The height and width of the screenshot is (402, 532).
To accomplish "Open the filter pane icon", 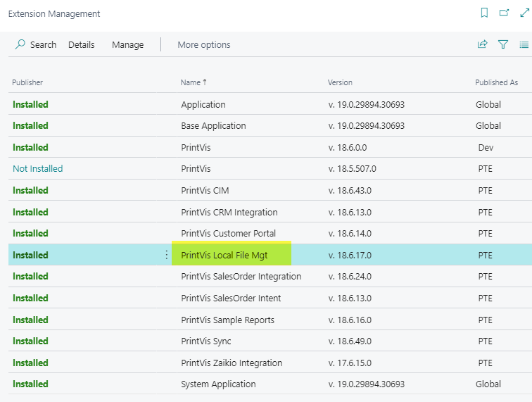I will (503, 44).
